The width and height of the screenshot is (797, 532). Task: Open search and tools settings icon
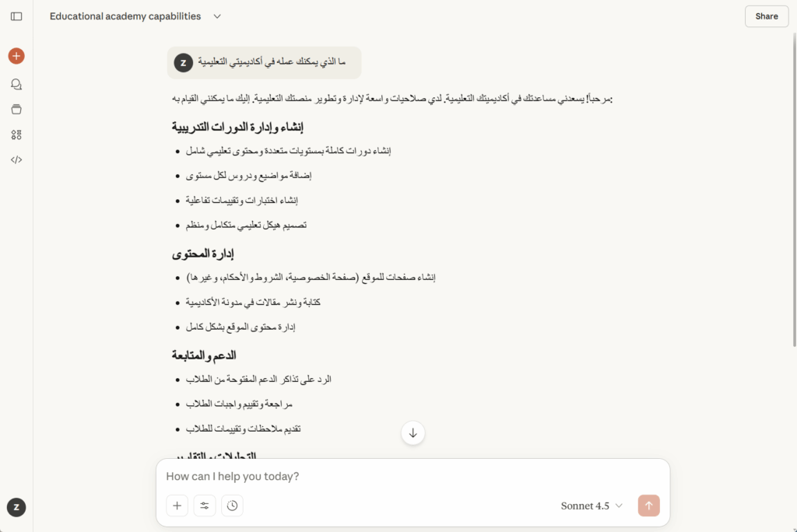coord(205,506)
